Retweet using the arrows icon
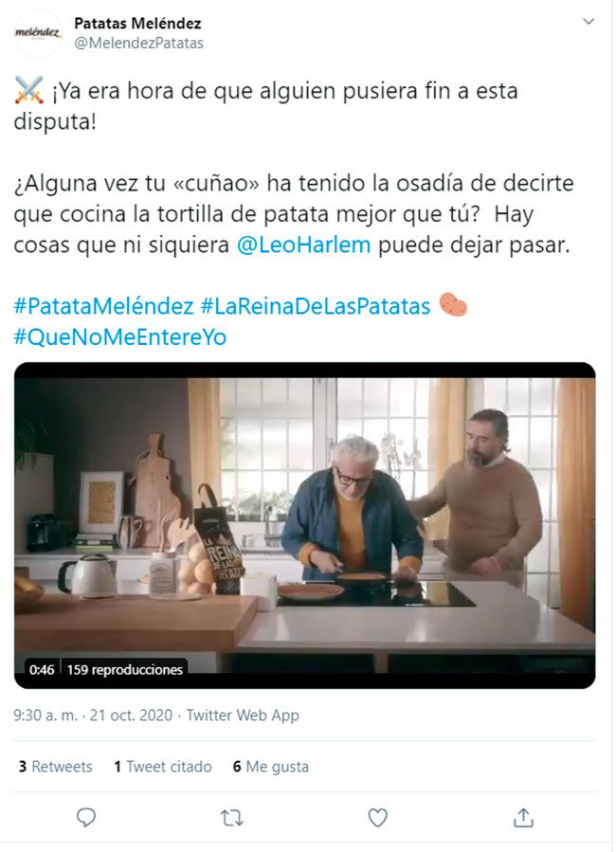The image size is (616, 852). pos(232,818)
